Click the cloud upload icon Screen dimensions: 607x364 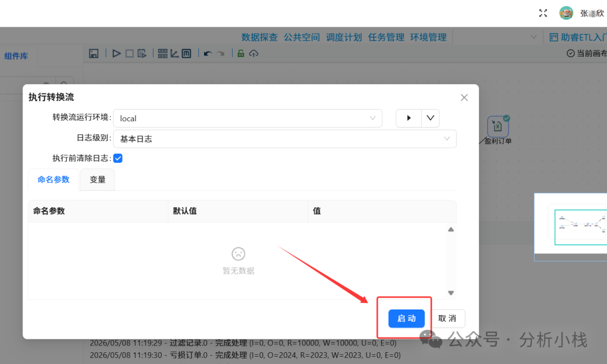253,53
